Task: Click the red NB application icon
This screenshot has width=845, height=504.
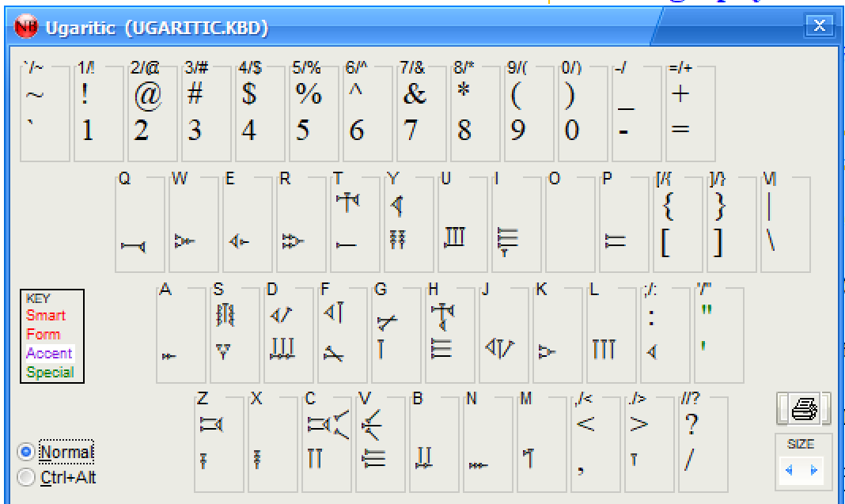Action: click(26, 28)
